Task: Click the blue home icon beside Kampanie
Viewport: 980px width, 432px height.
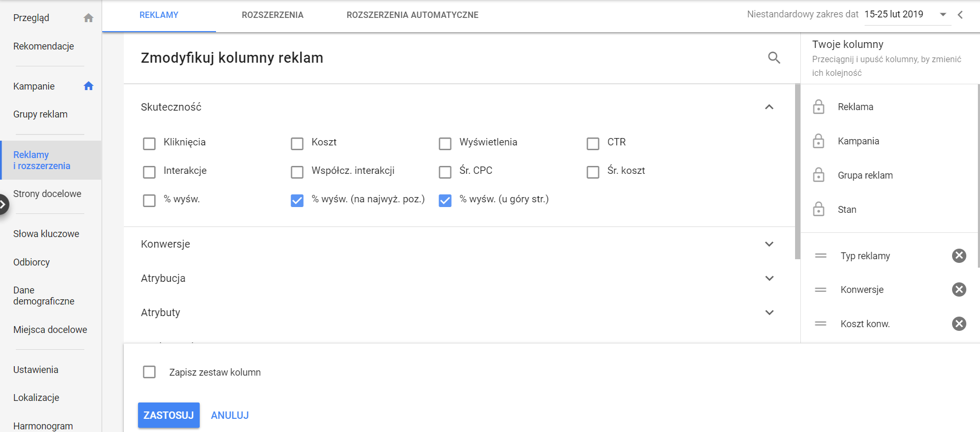Action: coord(89,86)
